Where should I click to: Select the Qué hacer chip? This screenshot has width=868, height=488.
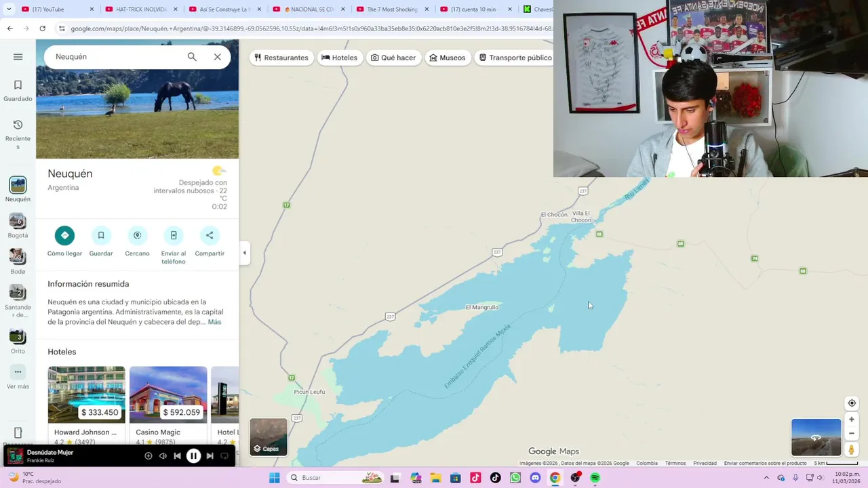click(393, 58)
